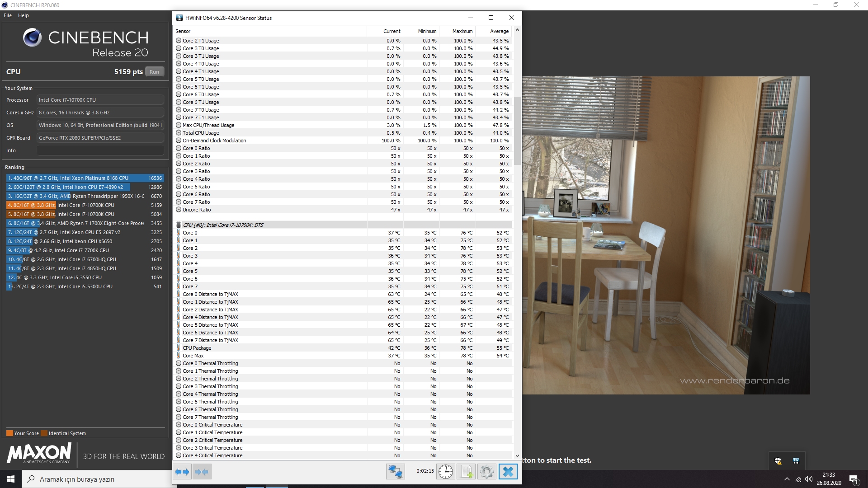The image size is (868, 488).
Task: Select the 'Core 4 Critical Temperature' row
Action: [x=343, y=455]
